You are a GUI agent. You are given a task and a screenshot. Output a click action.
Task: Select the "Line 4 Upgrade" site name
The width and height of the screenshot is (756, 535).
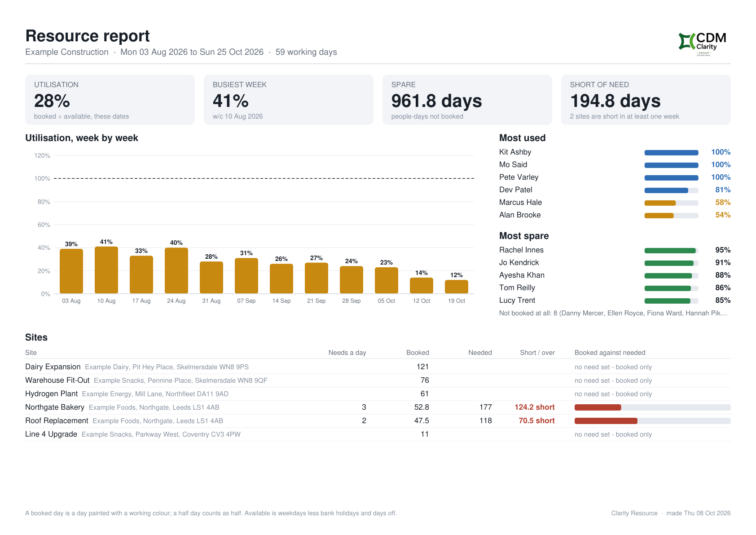(x=51, y=434)
